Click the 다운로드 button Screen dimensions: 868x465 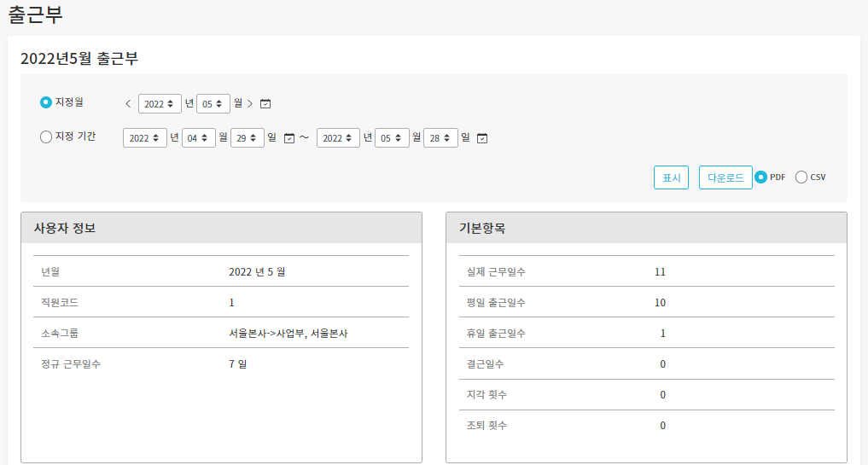tap(725, 177)
